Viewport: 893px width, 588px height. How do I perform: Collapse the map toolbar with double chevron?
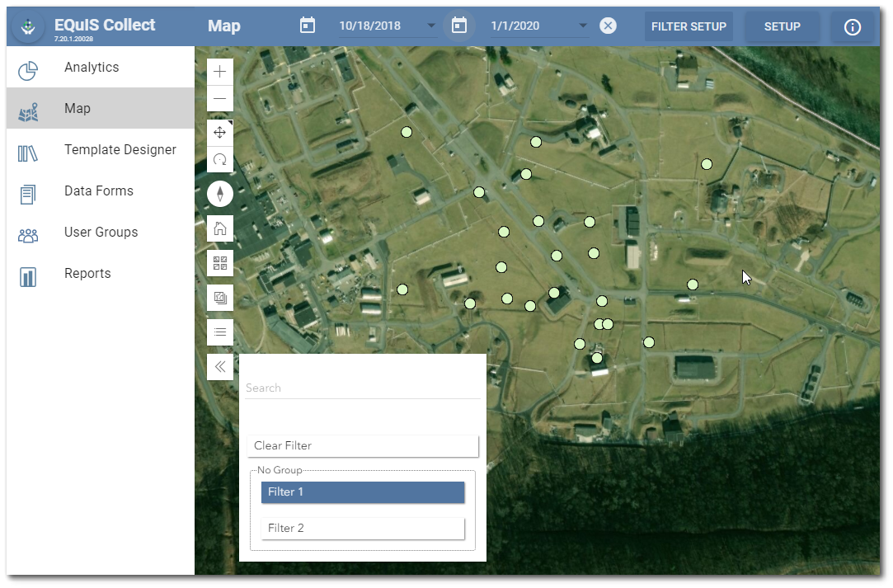pyautogui.click(x=220, y=367)
